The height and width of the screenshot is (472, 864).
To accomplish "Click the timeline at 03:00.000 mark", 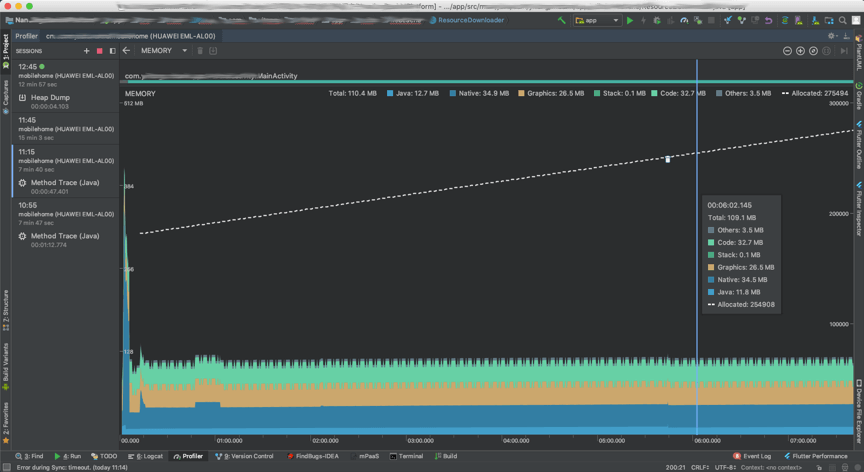I will (420, 440).
